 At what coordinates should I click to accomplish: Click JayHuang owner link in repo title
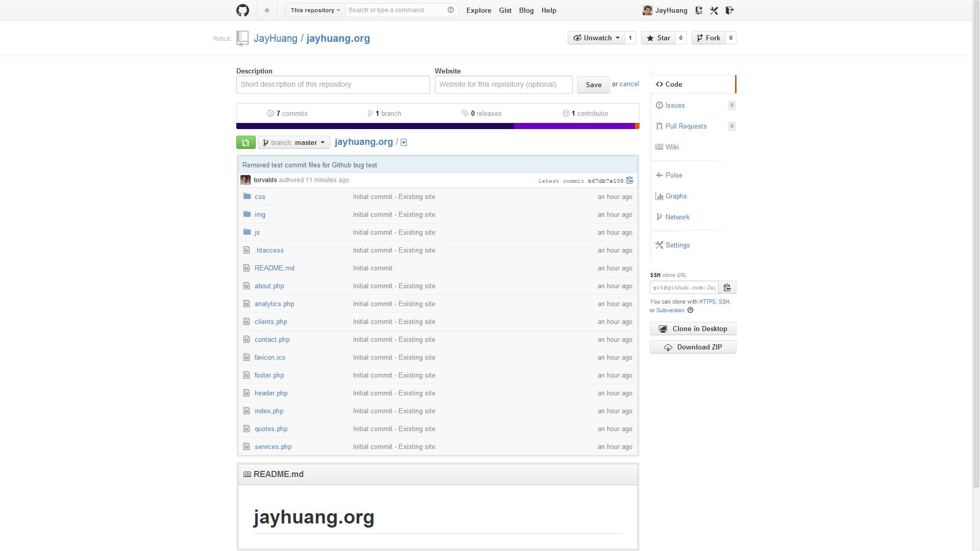[276, 38]
